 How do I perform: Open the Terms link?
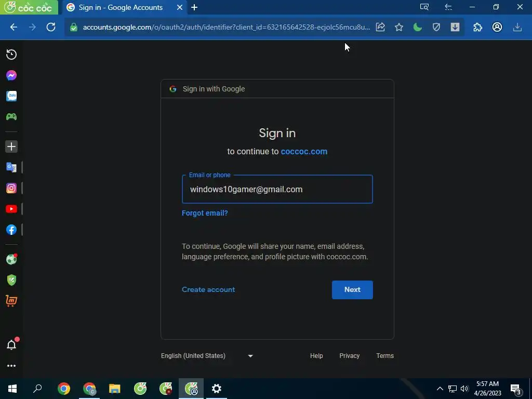[x=385, y=355]
